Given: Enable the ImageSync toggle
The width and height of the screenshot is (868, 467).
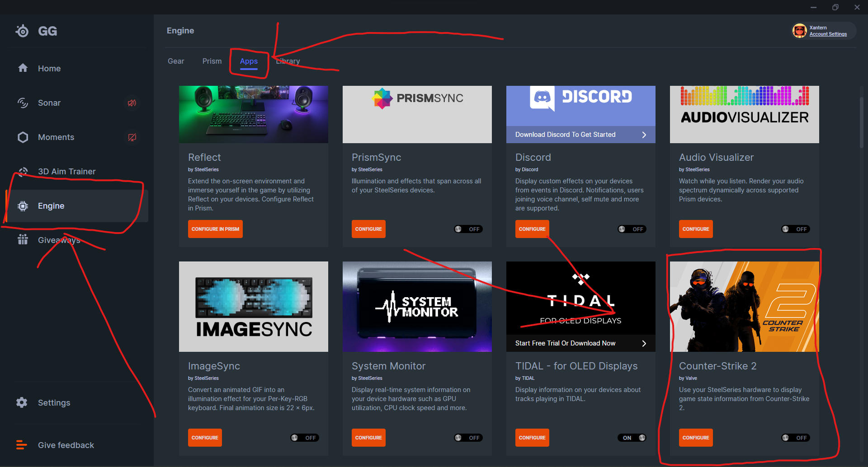Looking at the screenshot, I should click(x=305, y=438).
